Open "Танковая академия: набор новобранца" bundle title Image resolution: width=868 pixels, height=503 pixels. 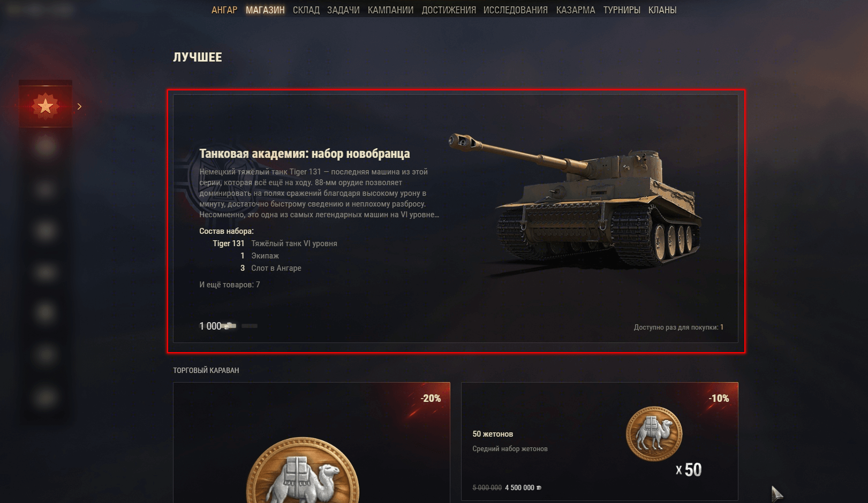305,154
